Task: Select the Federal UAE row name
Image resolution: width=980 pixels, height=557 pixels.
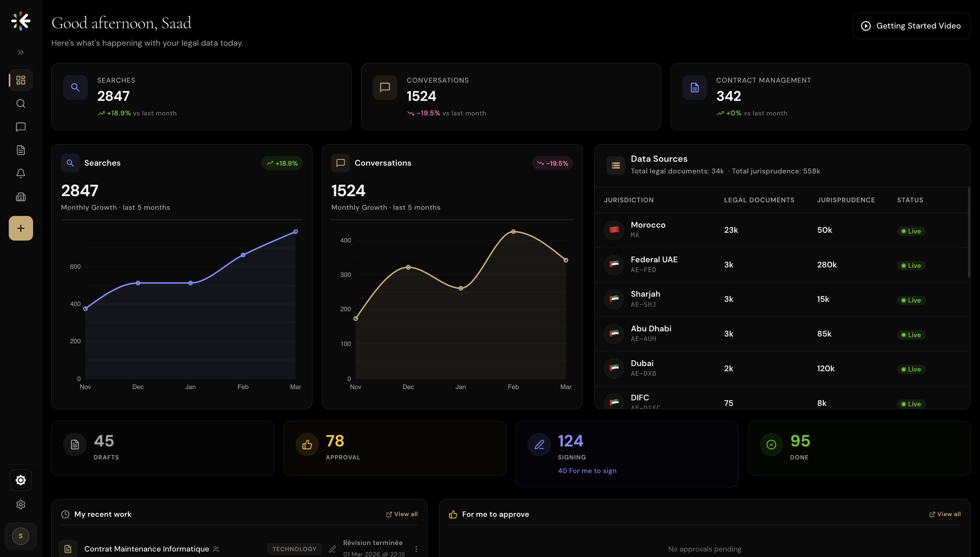Action: click(654, 260)
